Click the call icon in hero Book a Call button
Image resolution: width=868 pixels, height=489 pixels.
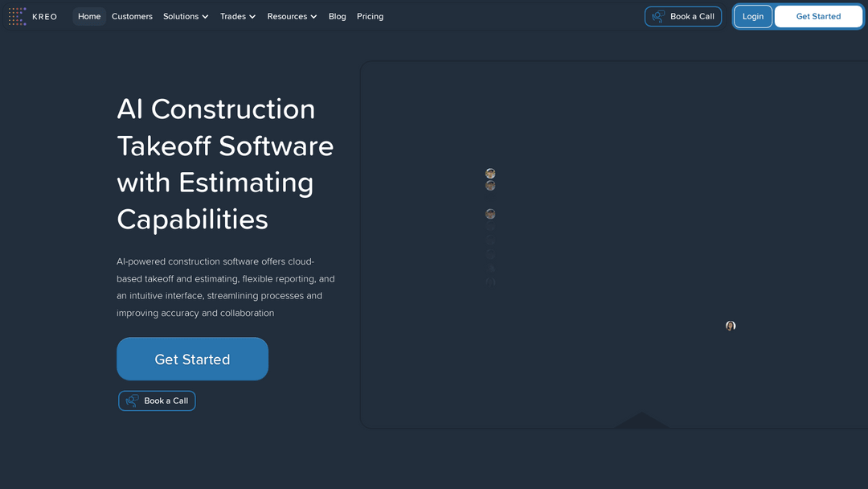[x=133, y=401]
